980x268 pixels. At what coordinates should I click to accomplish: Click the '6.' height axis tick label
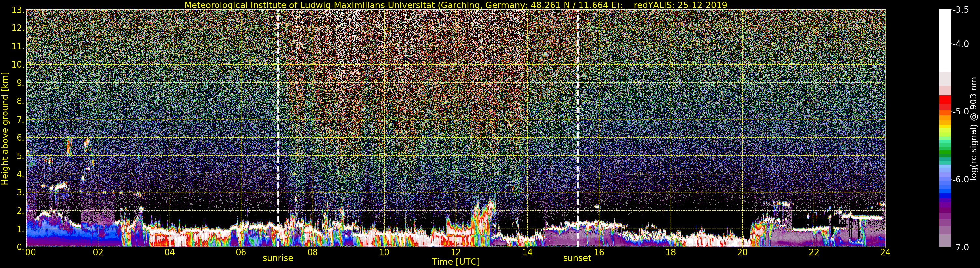tap(21, 138)
